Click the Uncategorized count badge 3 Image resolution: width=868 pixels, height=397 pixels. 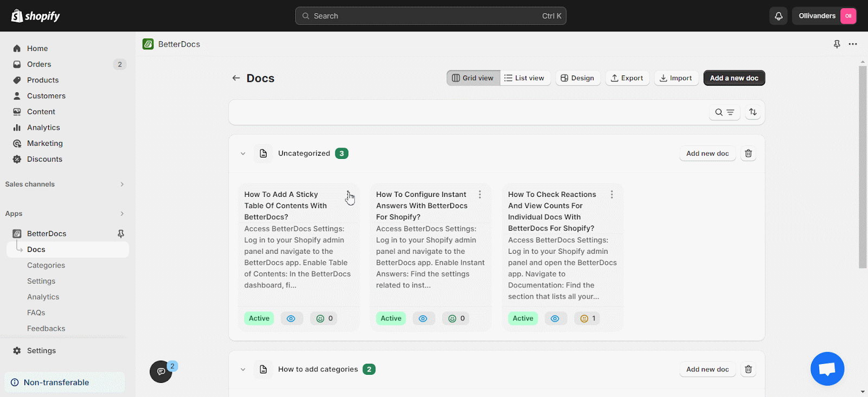pyautogui.click(x=342, y=153)
